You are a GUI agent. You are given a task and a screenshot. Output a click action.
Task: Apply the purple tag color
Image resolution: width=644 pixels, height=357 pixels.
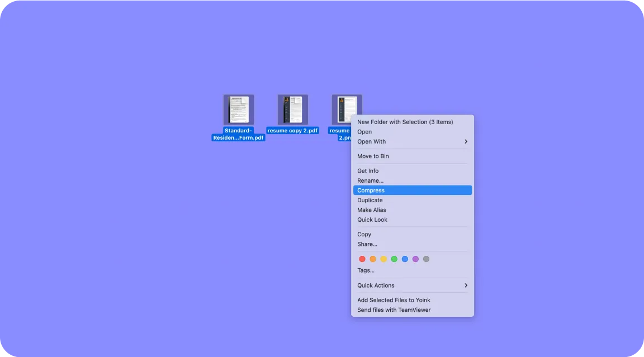point(416,259)
